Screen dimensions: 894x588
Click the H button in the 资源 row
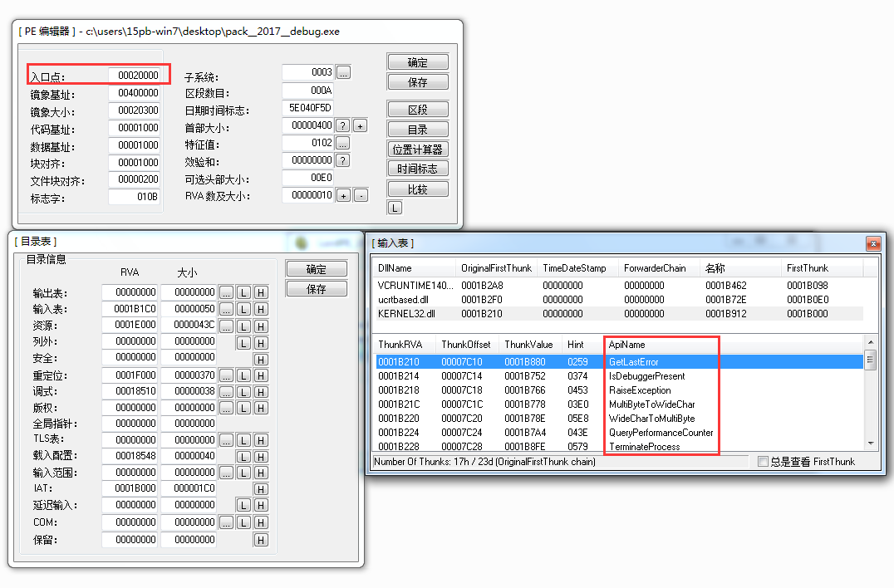(x=261, y=326)
